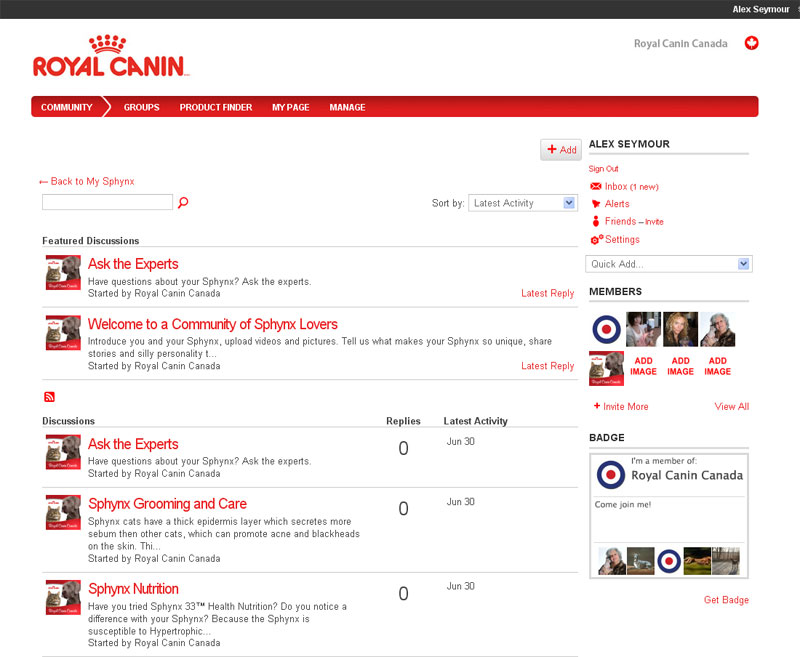The height and width of the screenshot is (657, 800).
Task: Click the Add button
Action: pyautogui.click(x=561, y=150)
